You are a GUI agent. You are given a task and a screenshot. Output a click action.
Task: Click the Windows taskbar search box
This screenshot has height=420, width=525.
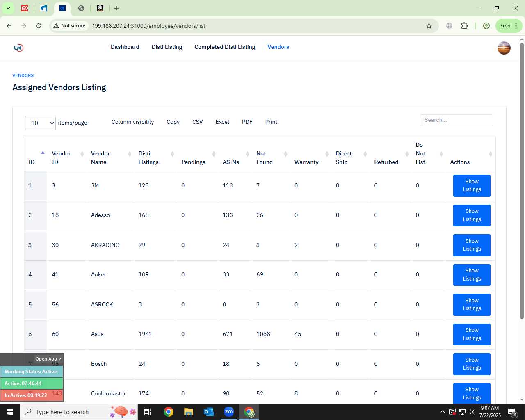tap(80, 412)
